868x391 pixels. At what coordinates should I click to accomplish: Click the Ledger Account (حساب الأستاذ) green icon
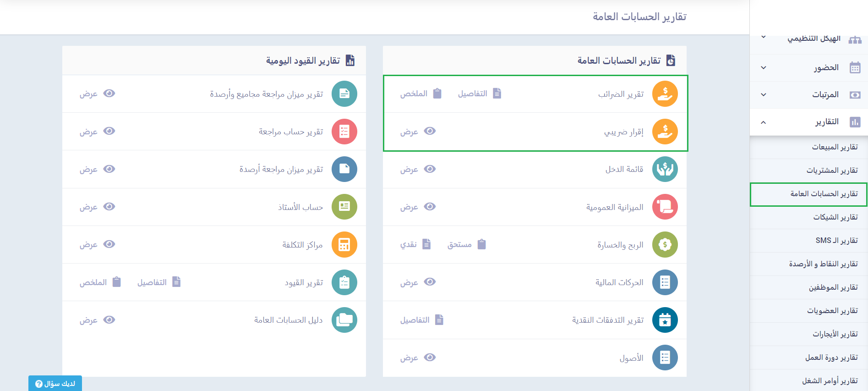click(x=344, y=207)
